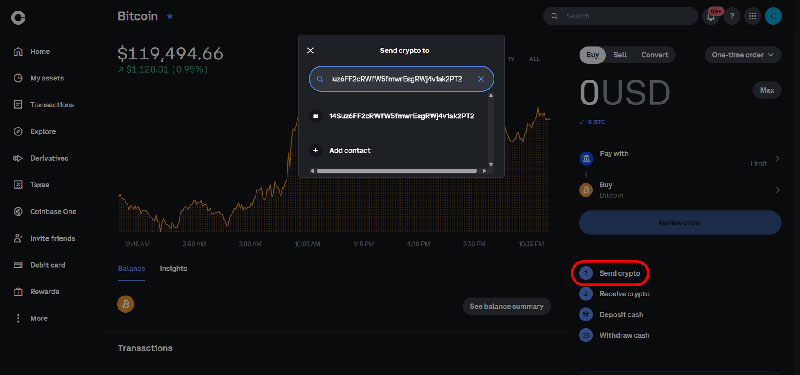Open the user profile avatar
The image size is (800, 375).
(x=773, y=16)
